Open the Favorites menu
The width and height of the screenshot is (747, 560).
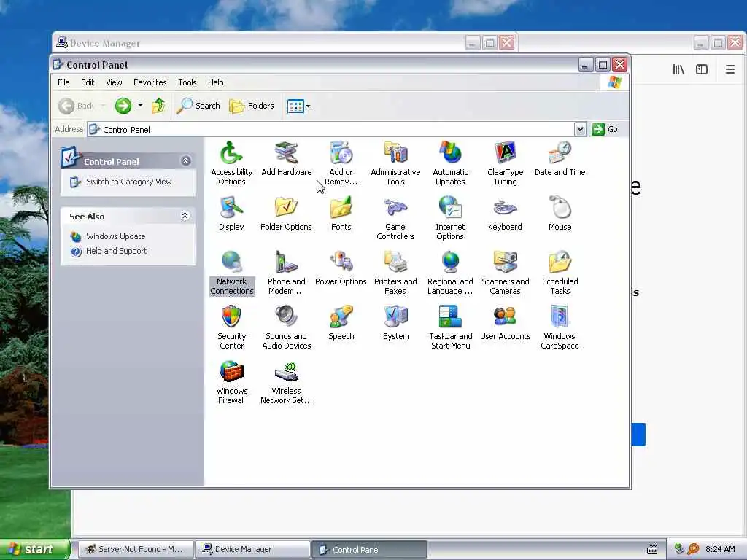pos(150,82)
